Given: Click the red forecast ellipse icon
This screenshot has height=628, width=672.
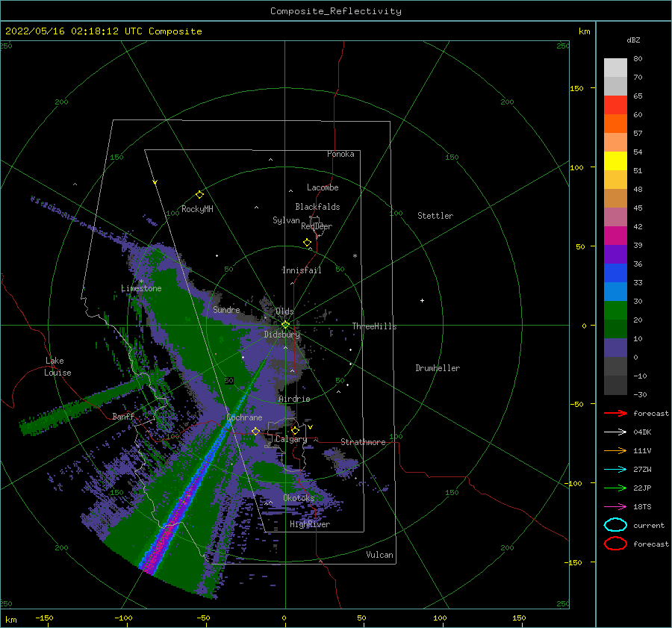Looking at the screenshot, I should (x=615, y=544).
